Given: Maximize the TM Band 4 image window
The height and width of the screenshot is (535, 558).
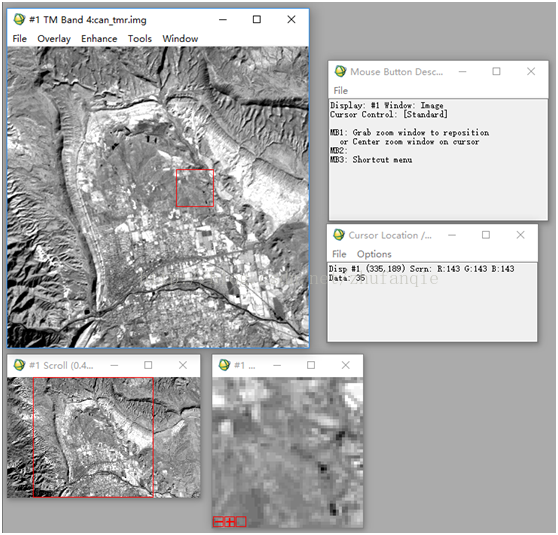Looking at the screenshot, I should [x=257, y=20].
